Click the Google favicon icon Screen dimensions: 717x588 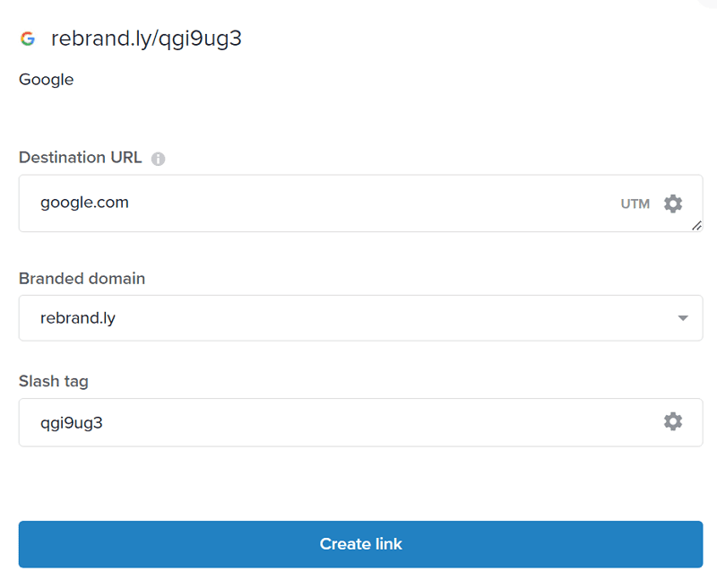26,39
